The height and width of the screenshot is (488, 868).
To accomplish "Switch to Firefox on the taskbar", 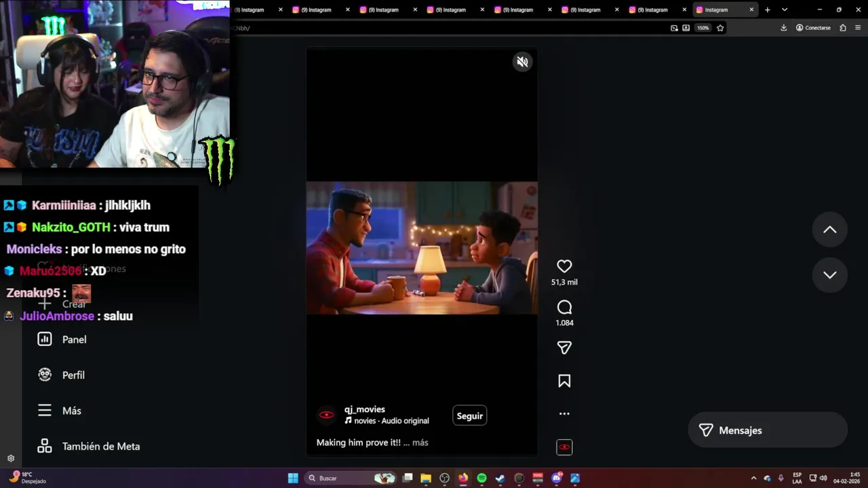I will pos(463,478).
